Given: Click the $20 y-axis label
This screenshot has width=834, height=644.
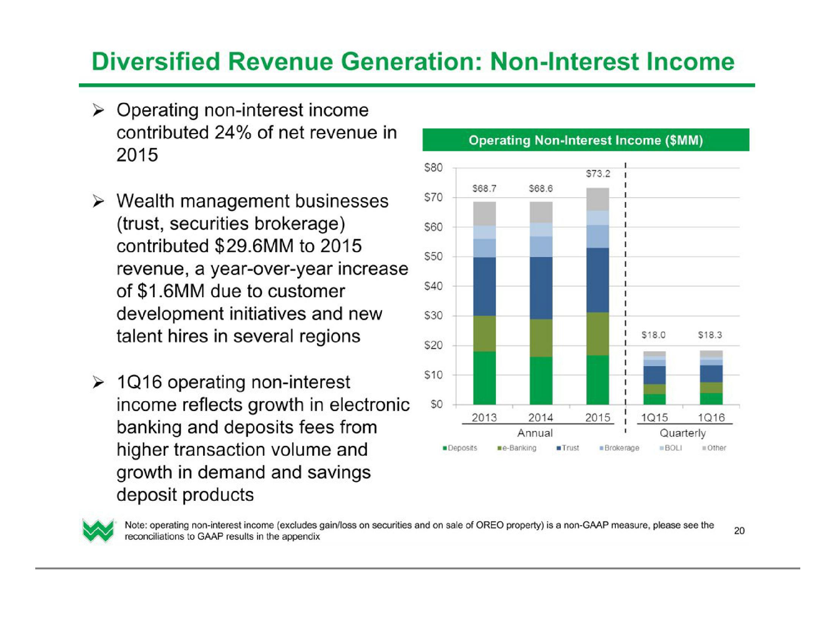Looking at the screenshot, I should 434,345.
